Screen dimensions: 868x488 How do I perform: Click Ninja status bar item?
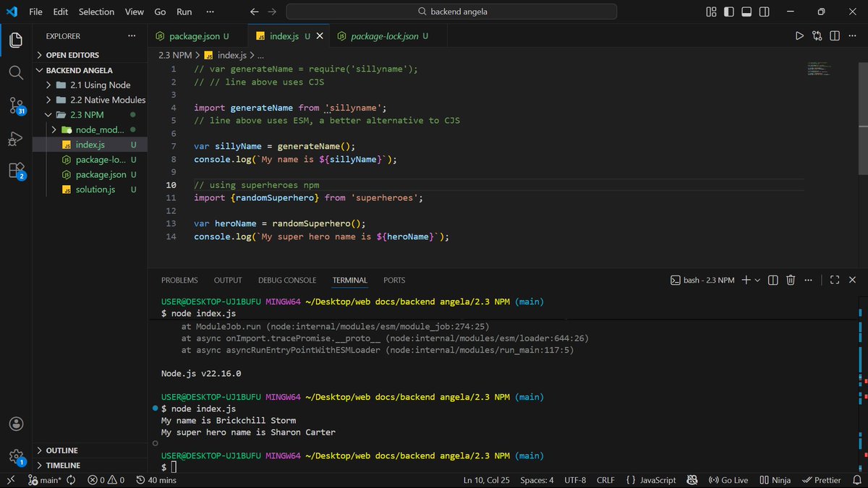tap(774, 480)
